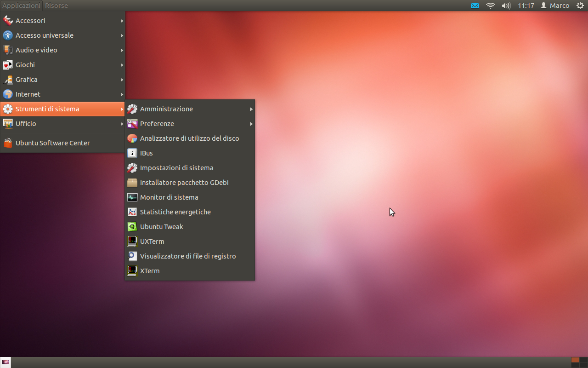Click the Amministrazione wrench icon
588x368 pixels.
(132, 109)
